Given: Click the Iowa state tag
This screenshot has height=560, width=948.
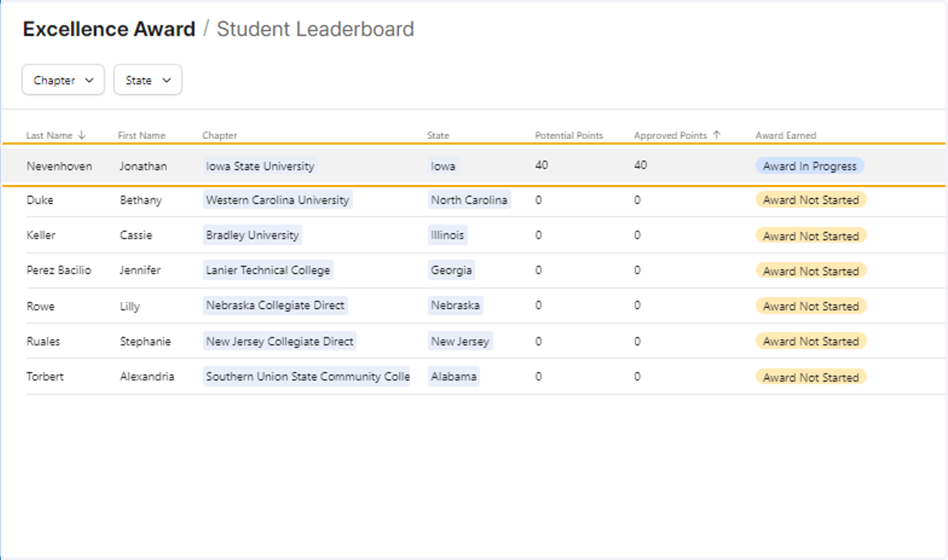Looking at the screenshot, I should click(x=443, y=166).
